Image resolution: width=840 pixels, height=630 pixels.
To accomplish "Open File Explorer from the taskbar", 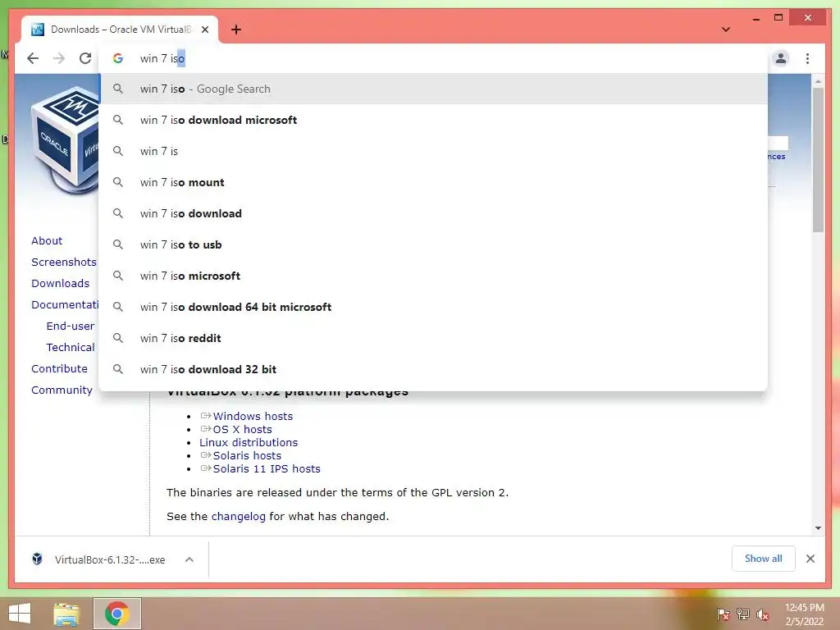I will click(x=66, y=614).
